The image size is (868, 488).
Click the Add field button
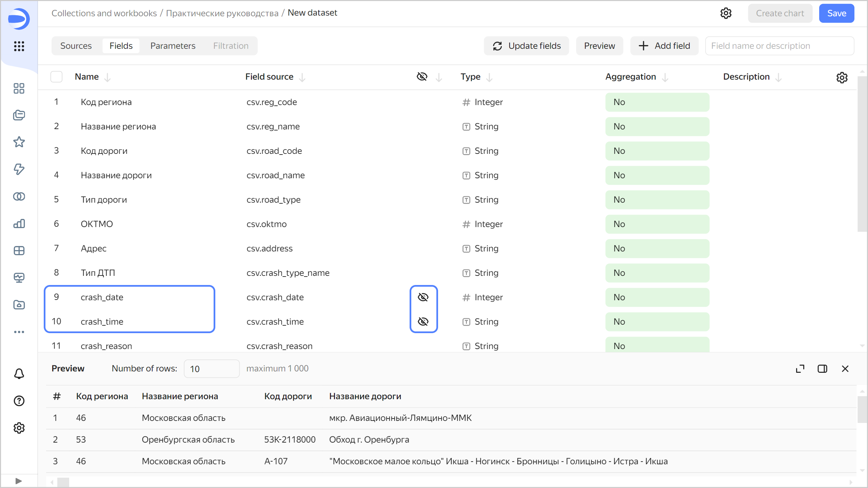click(x=664, y=46)
